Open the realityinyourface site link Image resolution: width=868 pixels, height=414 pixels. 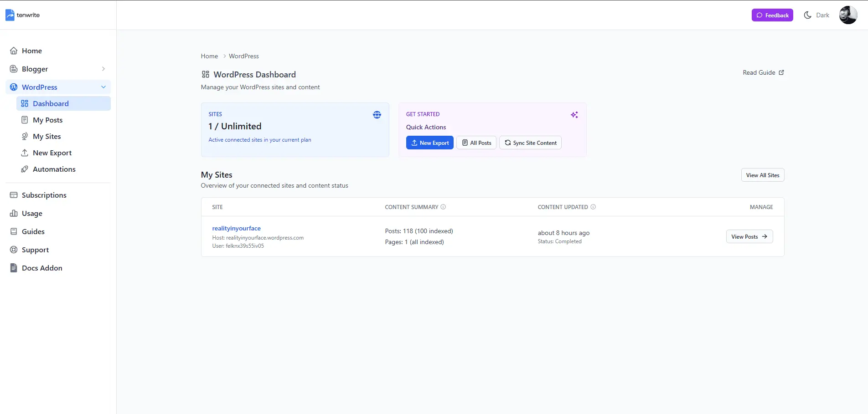pos(236,228)
